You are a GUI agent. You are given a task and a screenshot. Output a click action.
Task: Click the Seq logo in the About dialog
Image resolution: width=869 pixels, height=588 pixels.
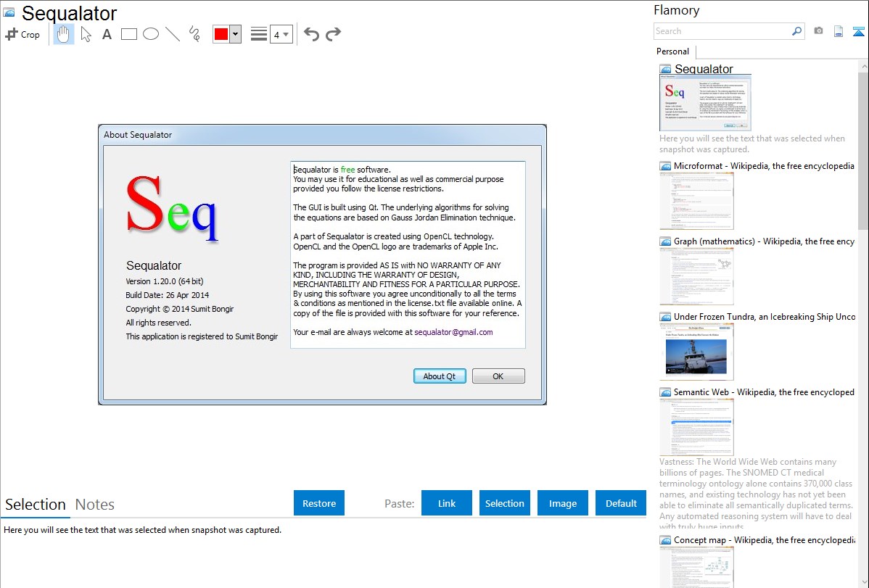[173, 208]
